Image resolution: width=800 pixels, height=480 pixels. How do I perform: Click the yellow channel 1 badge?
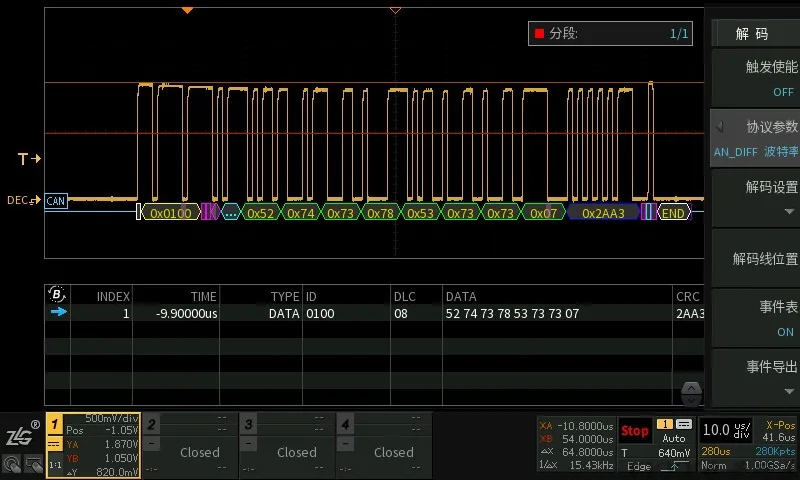[x=55, y=424]
